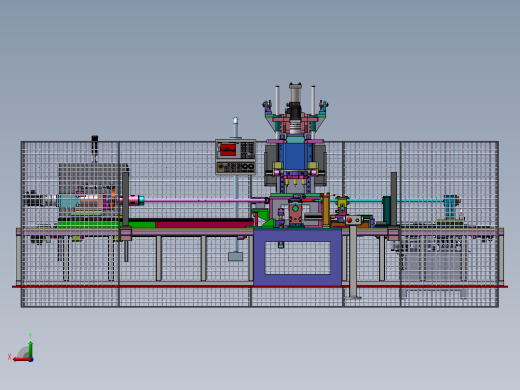Viewport: 520px width, 390px height.
Task: Select the long pink horizontal rod
Action: [x=205, y=200]
